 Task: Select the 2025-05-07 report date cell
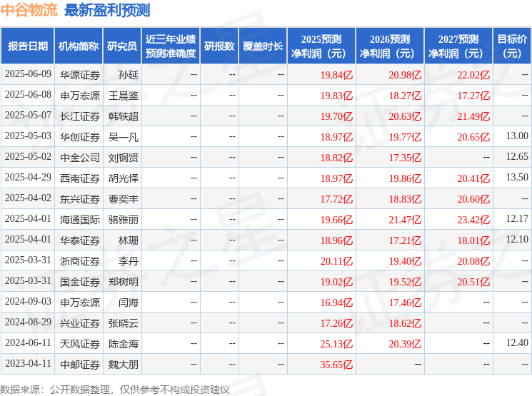click(28, 116)
